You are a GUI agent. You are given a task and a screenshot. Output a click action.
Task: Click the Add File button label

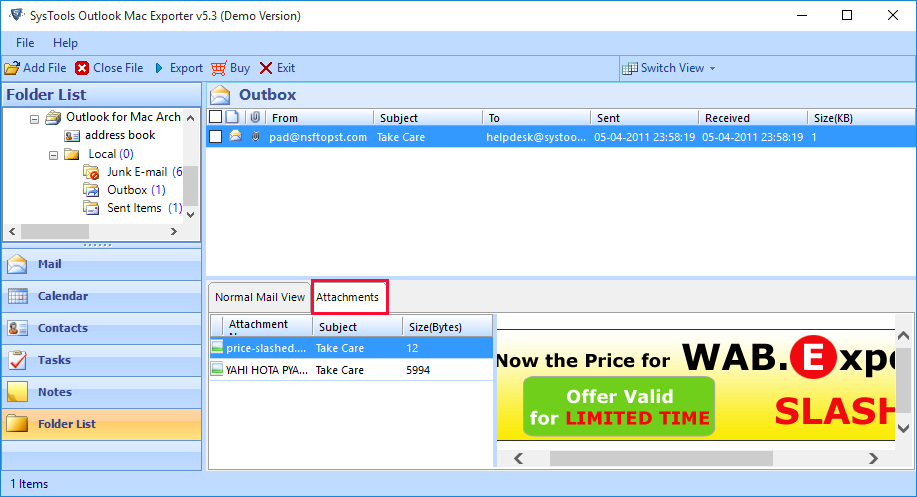(44, 68)
